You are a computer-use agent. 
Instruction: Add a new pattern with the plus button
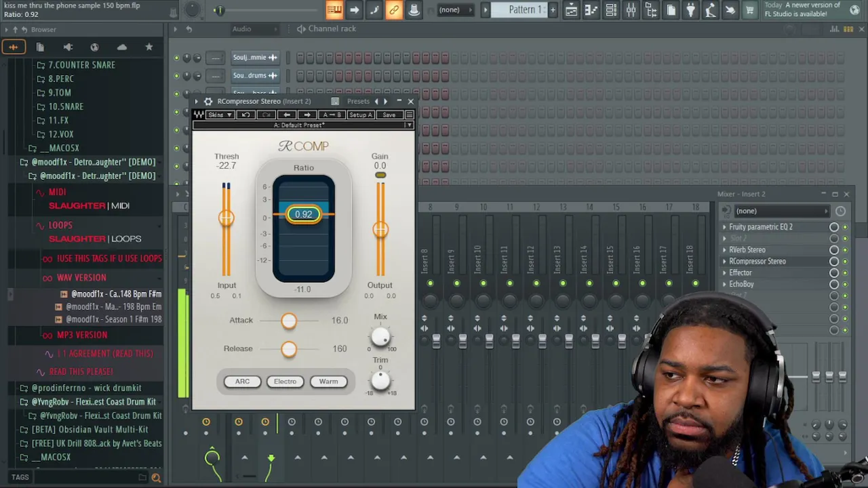tap(553, 10)
